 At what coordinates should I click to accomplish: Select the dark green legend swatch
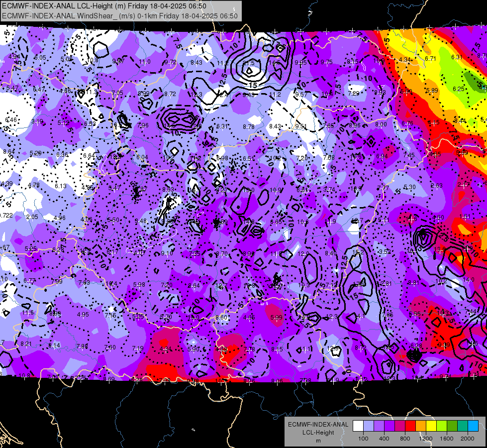[452, 426]
